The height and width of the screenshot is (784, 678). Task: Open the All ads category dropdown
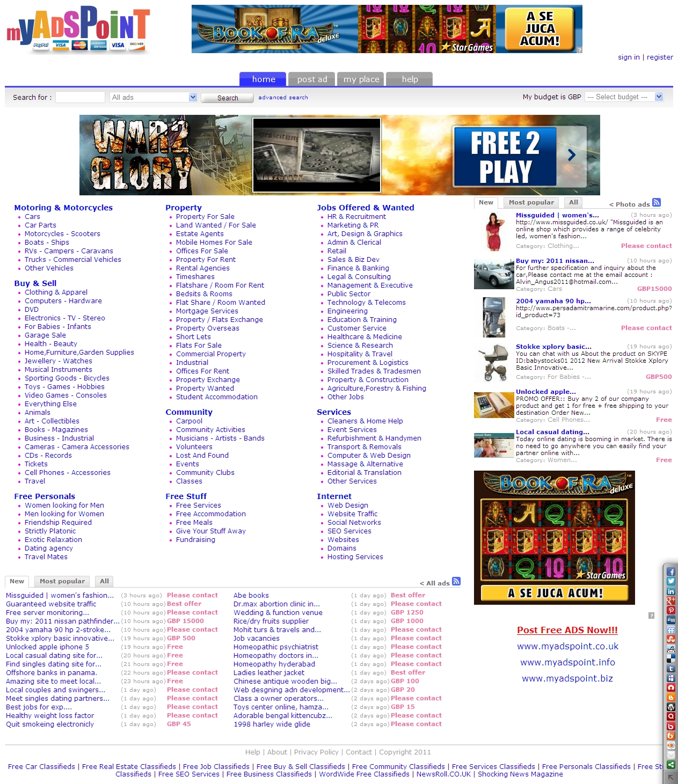tap(154, 97)
